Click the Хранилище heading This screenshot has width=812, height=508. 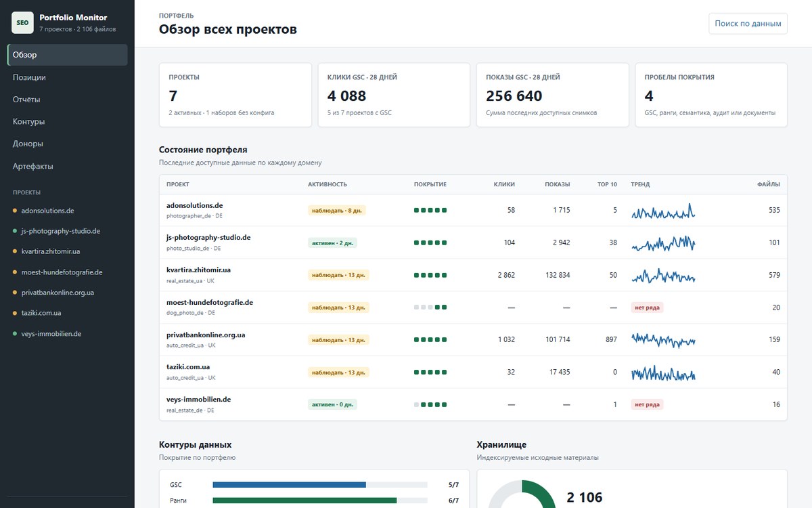coord(501,445)
